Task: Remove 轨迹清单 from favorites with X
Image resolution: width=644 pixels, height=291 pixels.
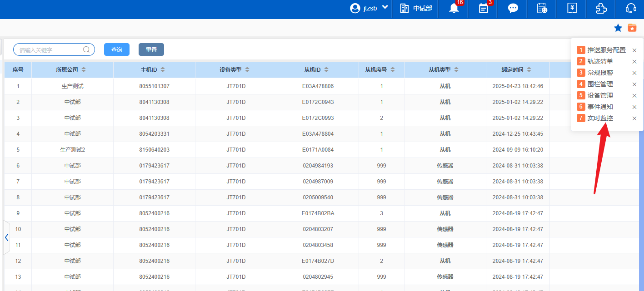Action: (x=634, y=62)
